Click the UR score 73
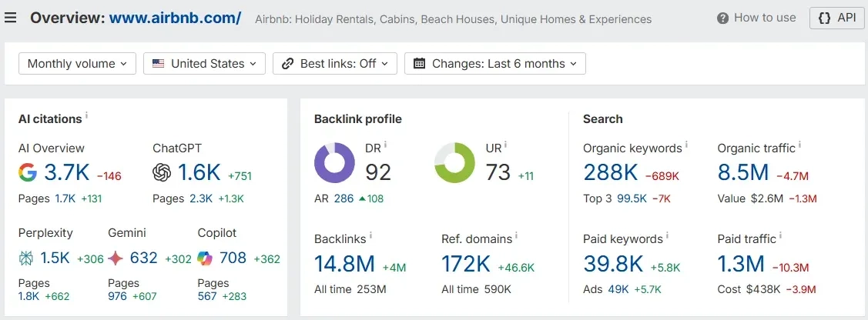 (498, 172)
